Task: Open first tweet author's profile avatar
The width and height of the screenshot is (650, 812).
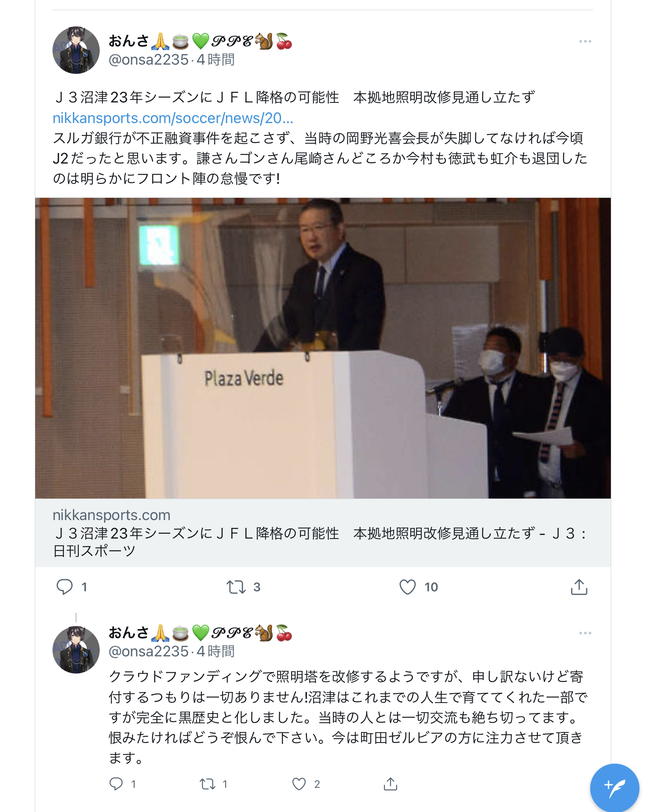Action: click(x=76, y=50)
